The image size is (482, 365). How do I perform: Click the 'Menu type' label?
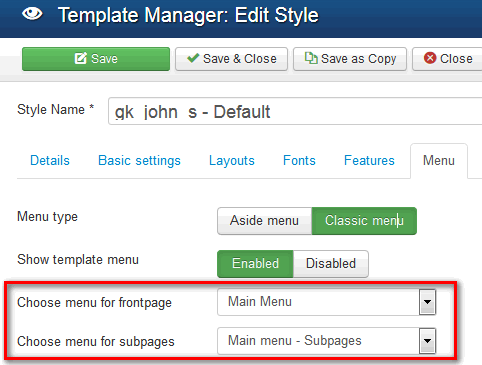click(47, 217)
